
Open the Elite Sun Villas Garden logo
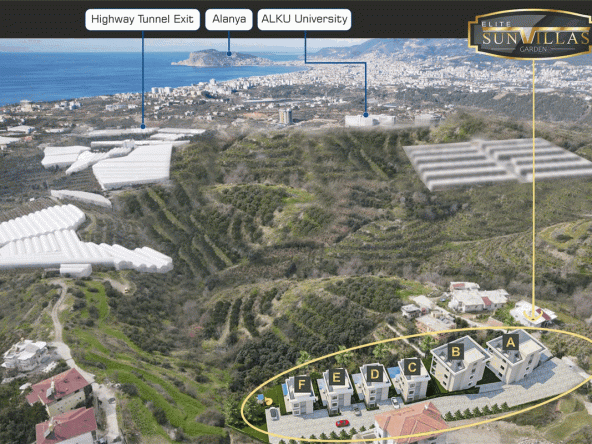530,35
